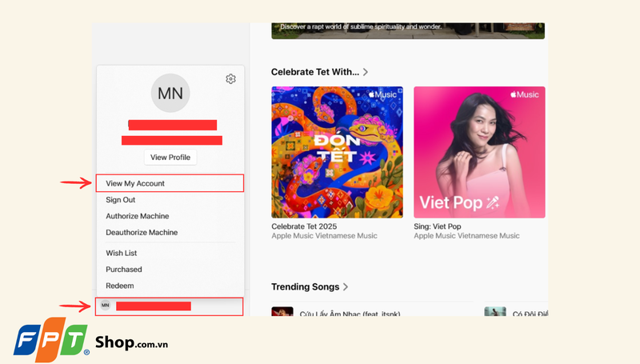
Task: Click the first trending song artwork
Action: [282, 311]
